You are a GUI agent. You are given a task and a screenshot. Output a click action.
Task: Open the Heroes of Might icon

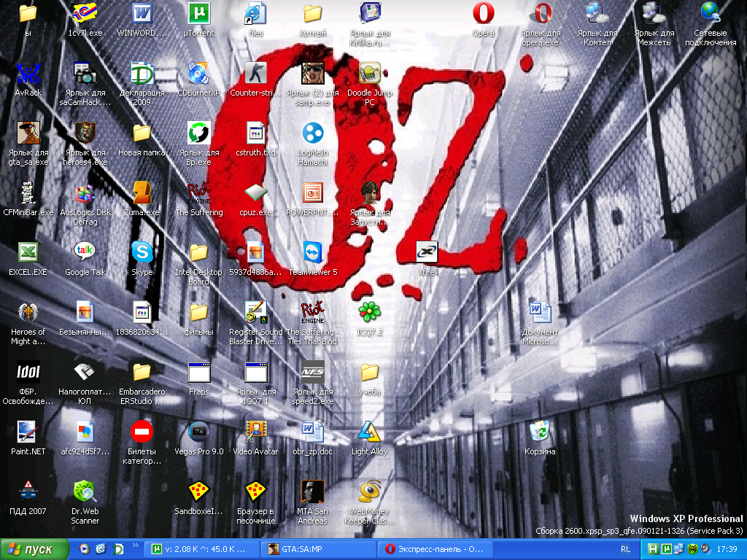pyautogui.click(x=28, y=323)
